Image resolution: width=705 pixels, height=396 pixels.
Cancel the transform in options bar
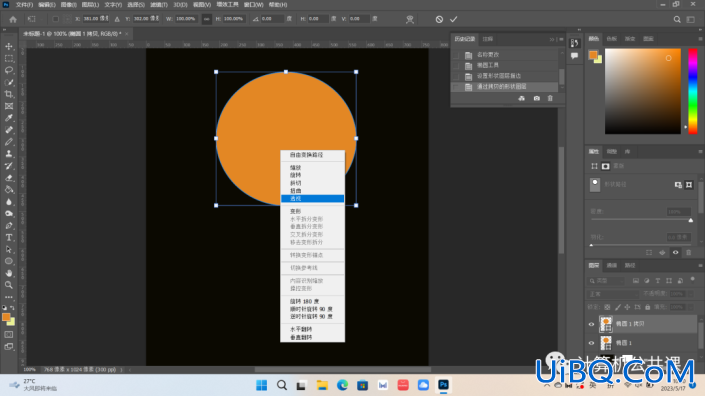point(439,19)
